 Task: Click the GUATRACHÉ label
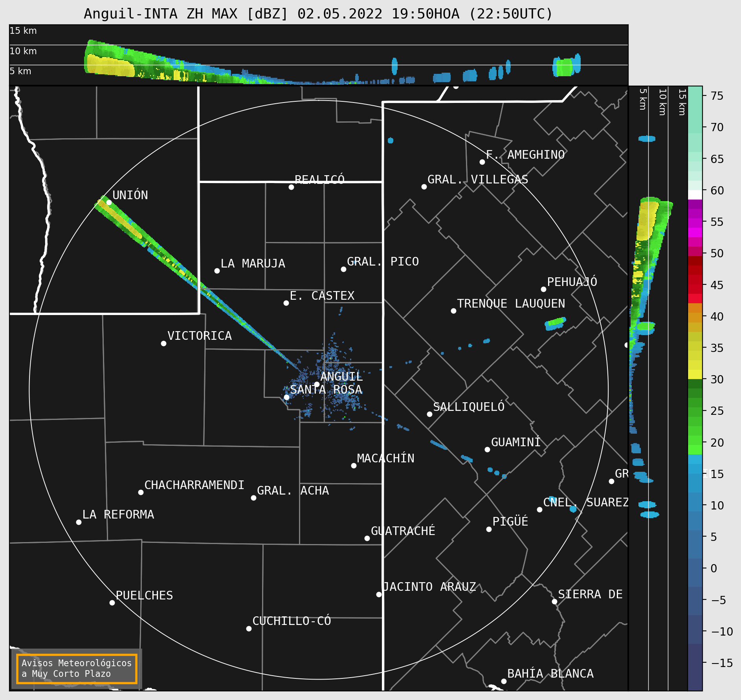pos(403,531)
